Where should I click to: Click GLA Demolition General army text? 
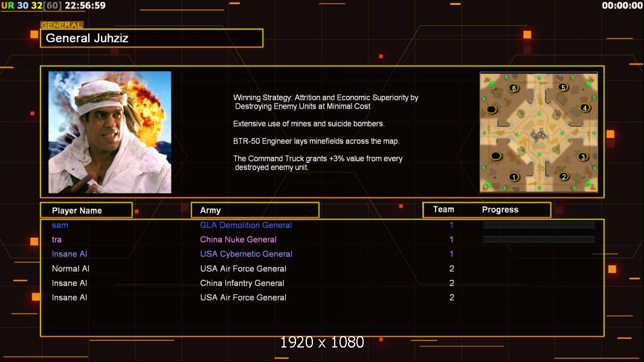[x=246, y=225]
